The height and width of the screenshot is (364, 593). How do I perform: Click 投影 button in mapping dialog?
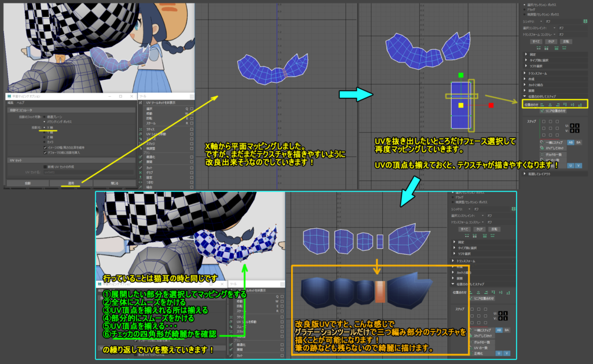click(27, 183)
